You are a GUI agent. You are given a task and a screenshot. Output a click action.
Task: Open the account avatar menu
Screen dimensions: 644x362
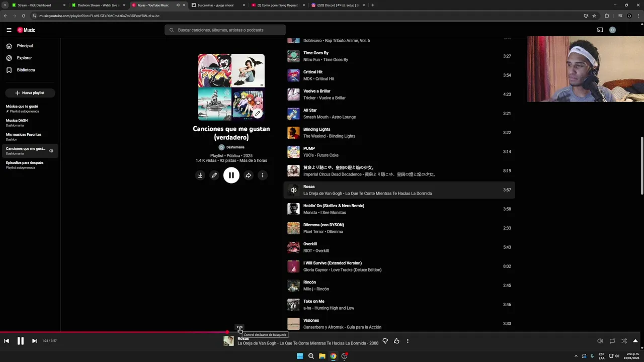[612, 30]
